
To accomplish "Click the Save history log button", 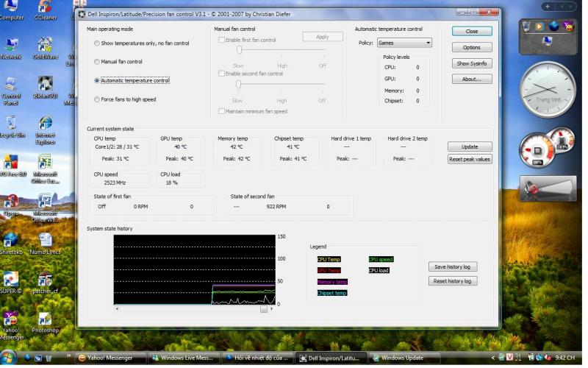I will (x=452, y=266).
